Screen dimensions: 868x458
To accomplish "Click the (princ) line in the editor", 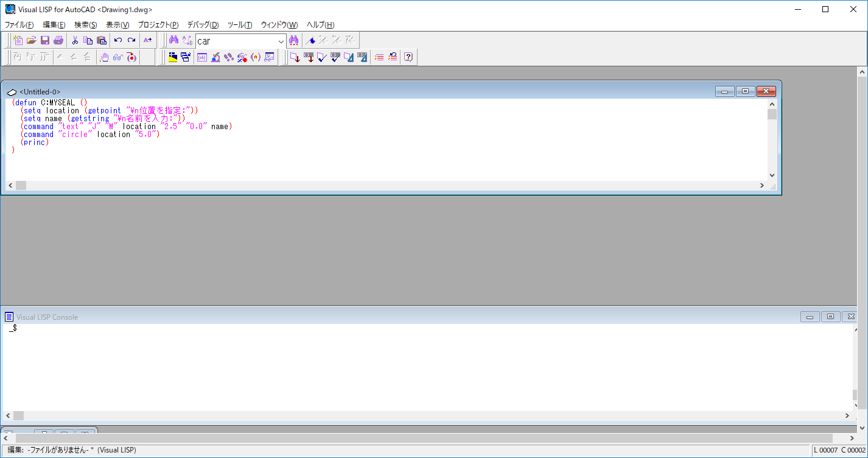I will coord(35,143).
